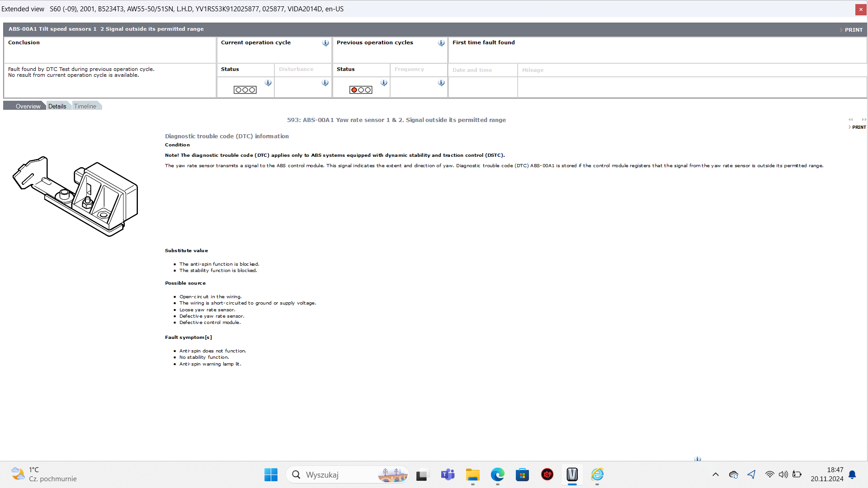Image resolution: width=868 pixels, height=488 pixels.
Task: Click the current cycle status light indicator
Action: coord(245,90)
